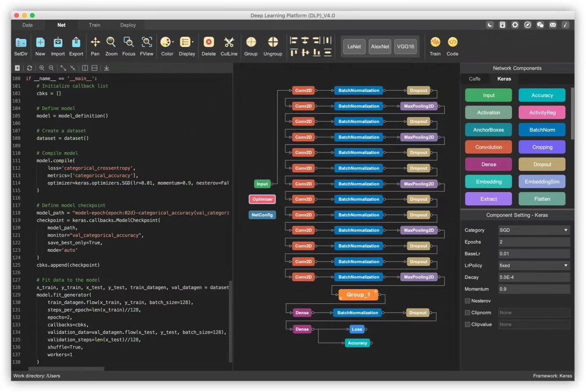The height and width of the screenshot is (392, 586).
Task: Activate the Focus tool
Action: click(128, 42)
